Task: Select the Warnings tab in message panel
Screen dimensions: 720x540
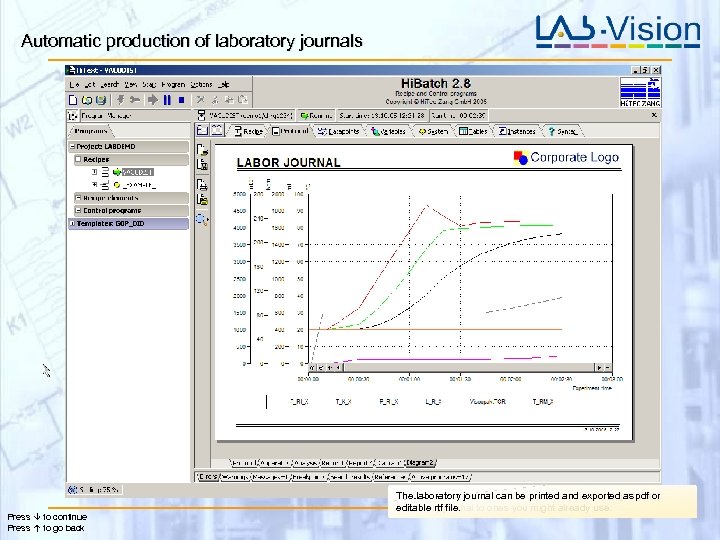Action: [x=235, y=477]
